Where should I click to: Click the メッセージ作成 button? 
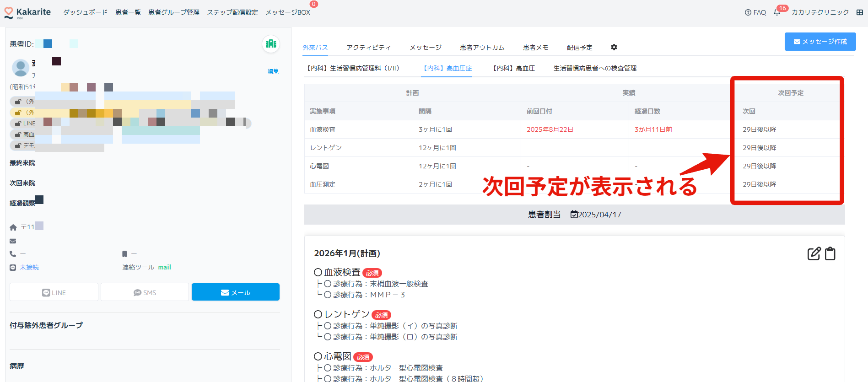point(820,42)
